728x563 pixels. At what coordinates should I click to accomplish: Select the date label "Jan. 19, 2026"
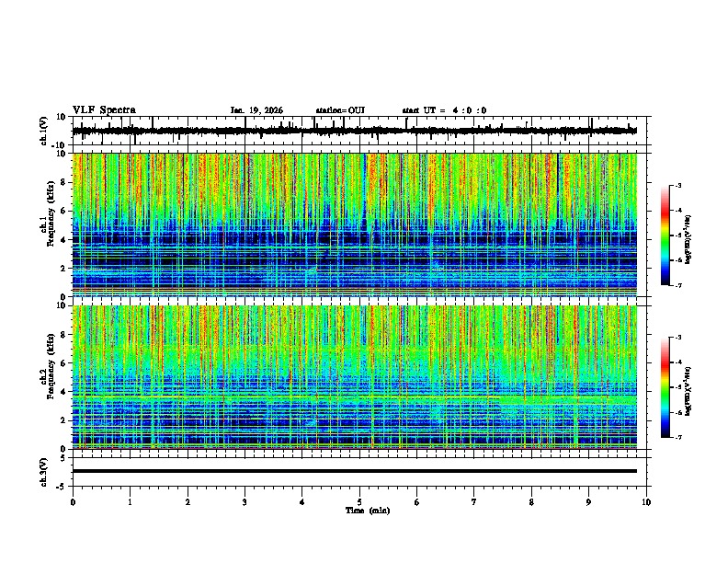pos(256,110)
